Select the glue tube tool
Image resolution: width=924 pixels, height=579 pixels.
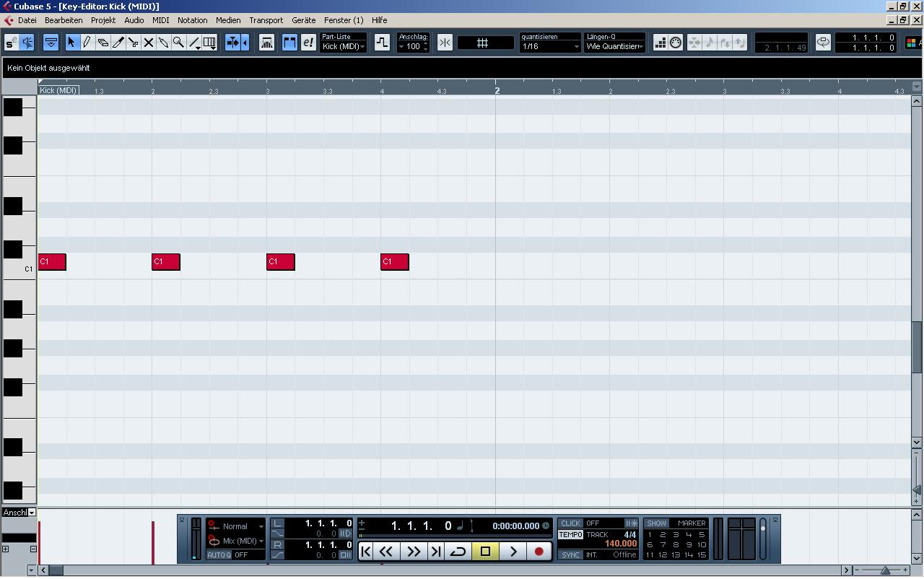(x=164, y=43)
